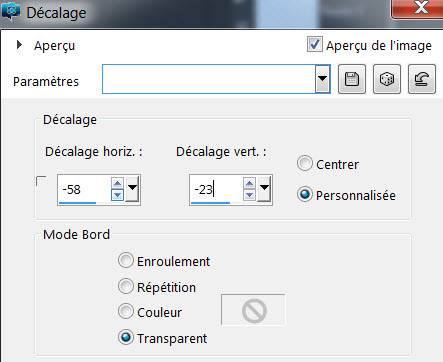Click the save preset floppy disk icon

[352, 79]
